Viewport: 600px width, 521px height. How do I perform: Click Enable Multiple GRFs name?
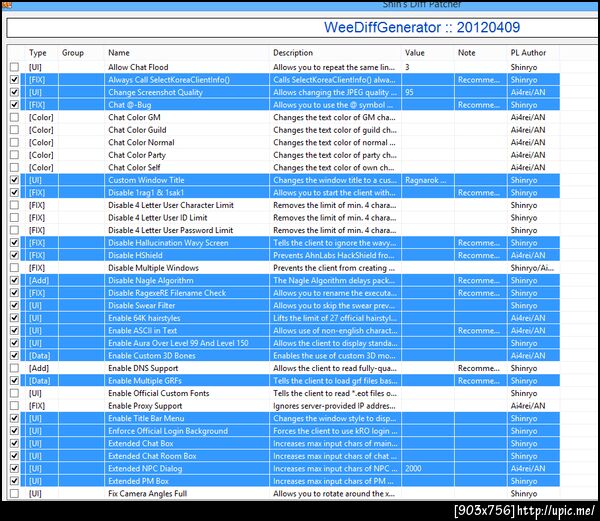point(145,381)
